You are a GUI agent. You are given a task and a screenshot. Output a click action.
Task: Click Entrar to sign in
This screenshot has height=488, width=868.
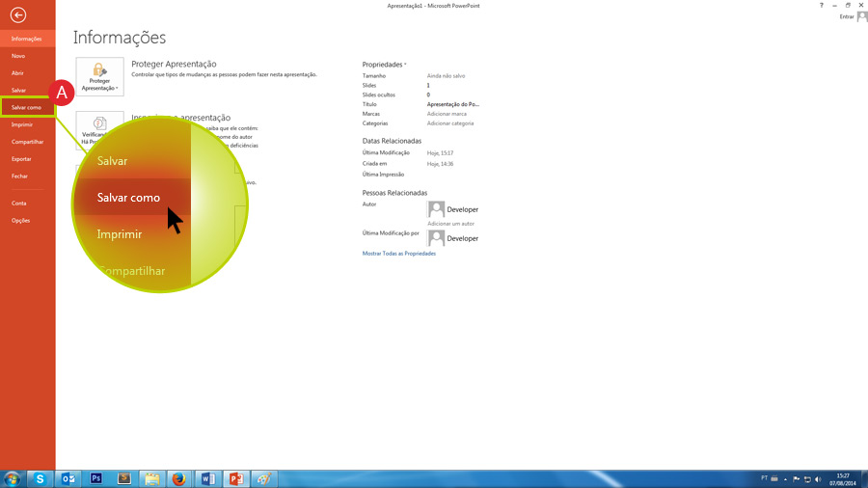[847, 16]
